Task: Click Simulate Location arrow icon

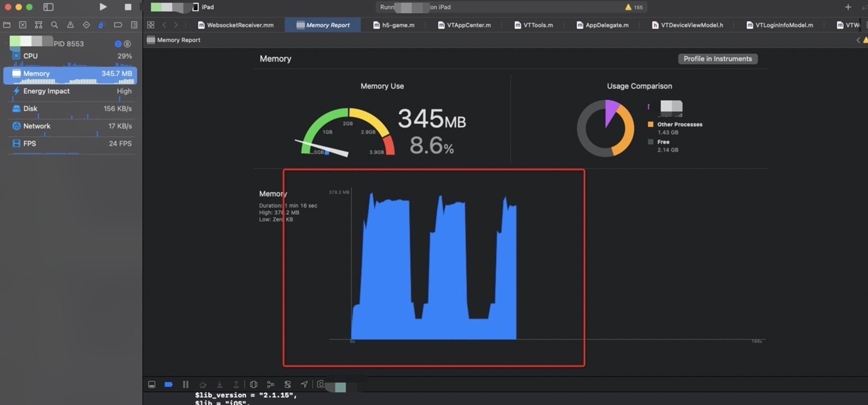Action: [x=304, y=384]
